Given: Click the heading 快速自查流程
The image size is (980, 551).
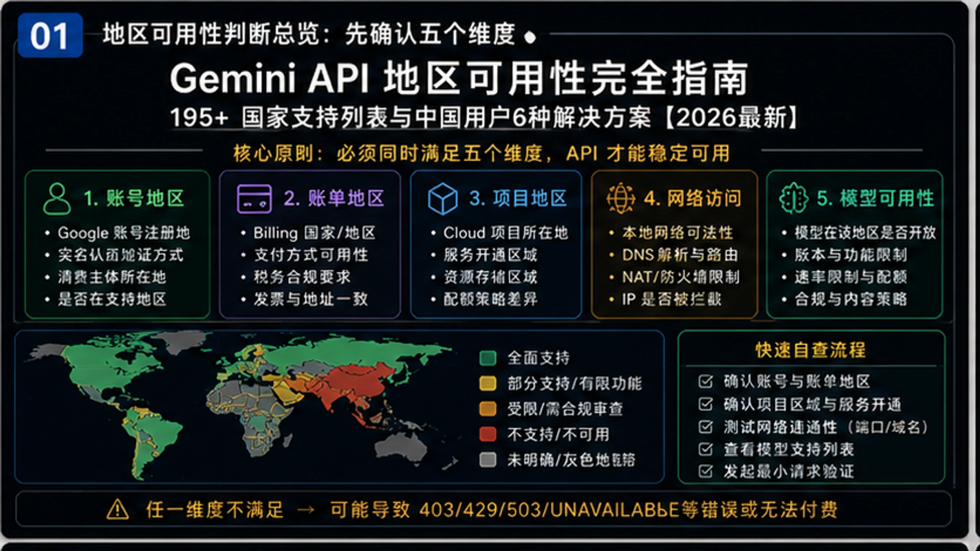Looking at the screenshot, I should [811, 350].
